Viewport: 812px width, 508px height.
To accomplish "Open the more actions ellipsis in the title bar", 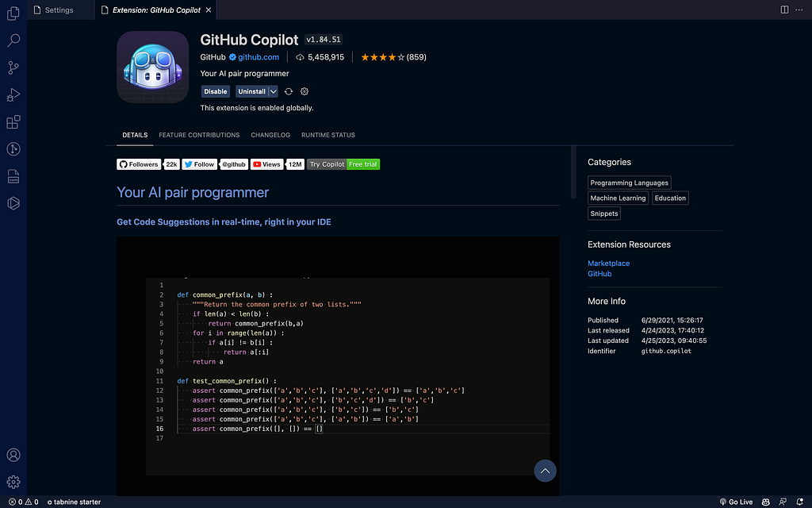I will [799, 10].
